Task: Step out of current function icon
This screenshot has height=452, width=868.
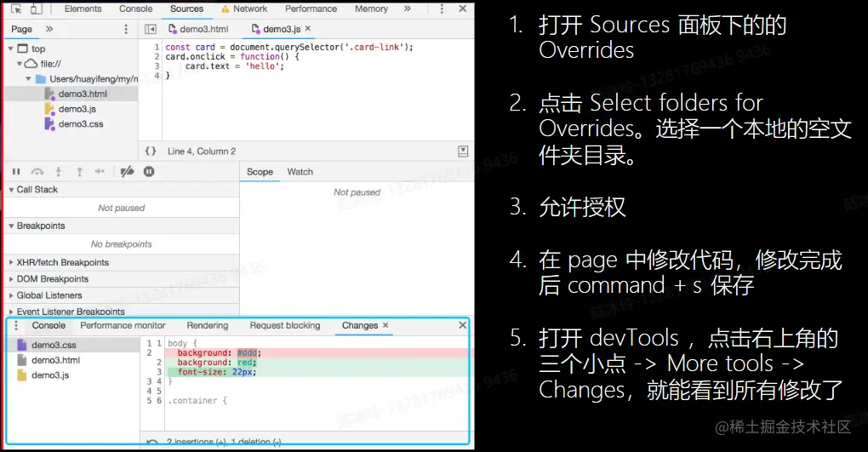Action: (x=79, y=172)
